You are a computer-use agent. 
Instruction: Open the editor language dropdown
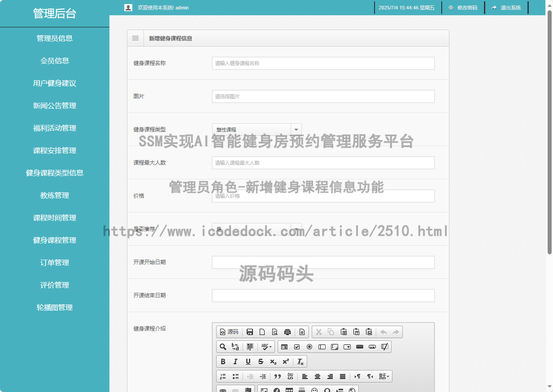[384, 376]
